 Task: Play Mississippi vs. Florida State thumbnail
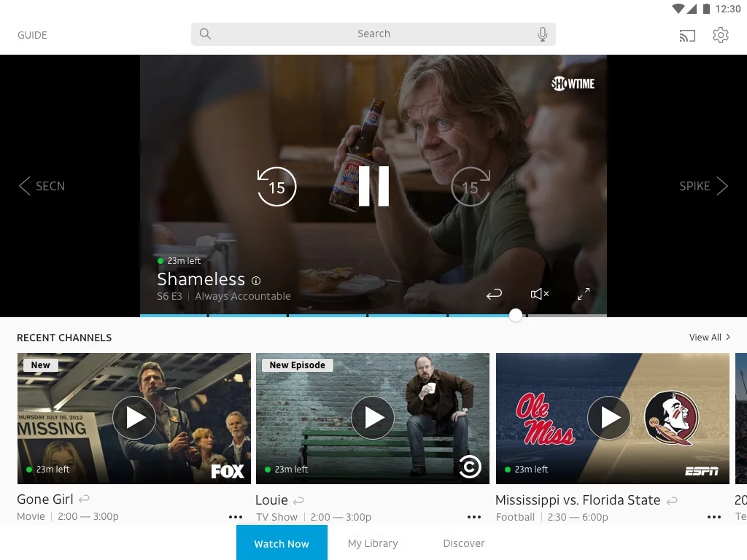[x=609, y=418]
